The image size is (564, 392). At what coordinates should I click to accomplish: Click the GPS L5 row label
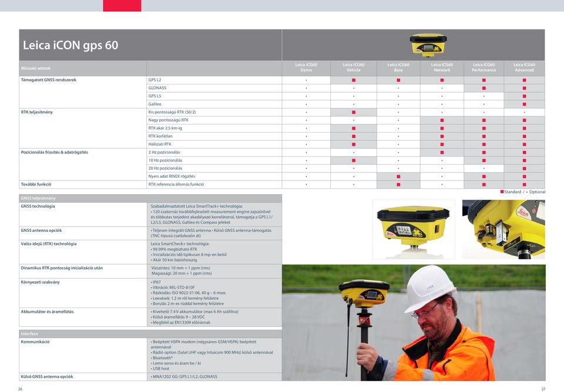pyautogui.click(x=155, y=96)
